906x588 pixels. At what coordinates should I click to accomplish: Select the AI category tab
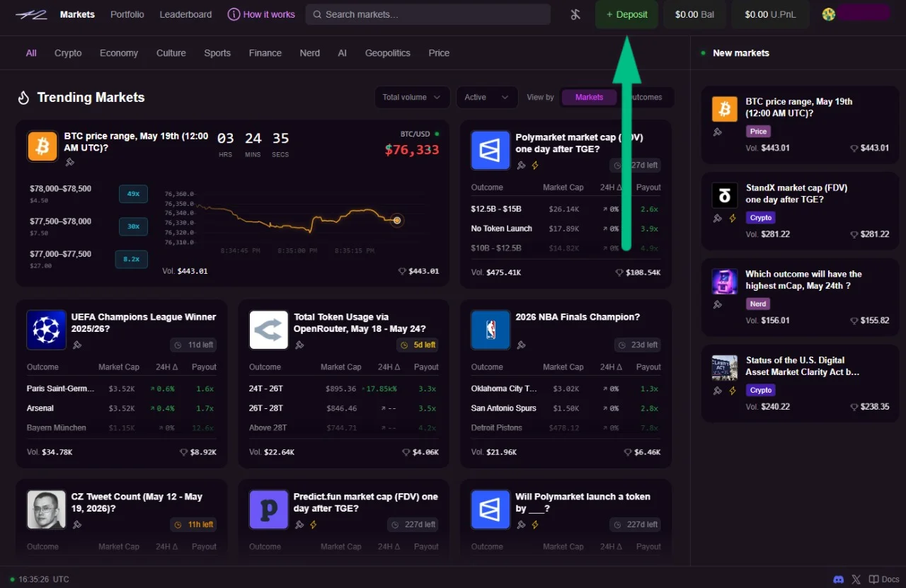[x=343, y=53]
